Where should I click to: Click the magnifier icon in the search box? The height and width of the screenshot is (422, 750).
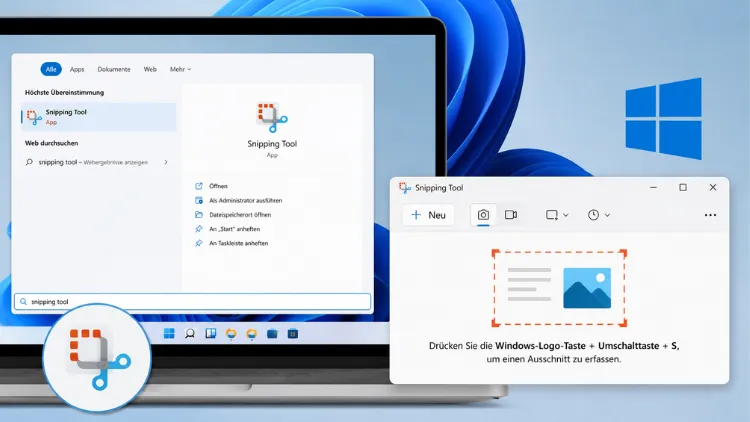click(x=23, y=301)
